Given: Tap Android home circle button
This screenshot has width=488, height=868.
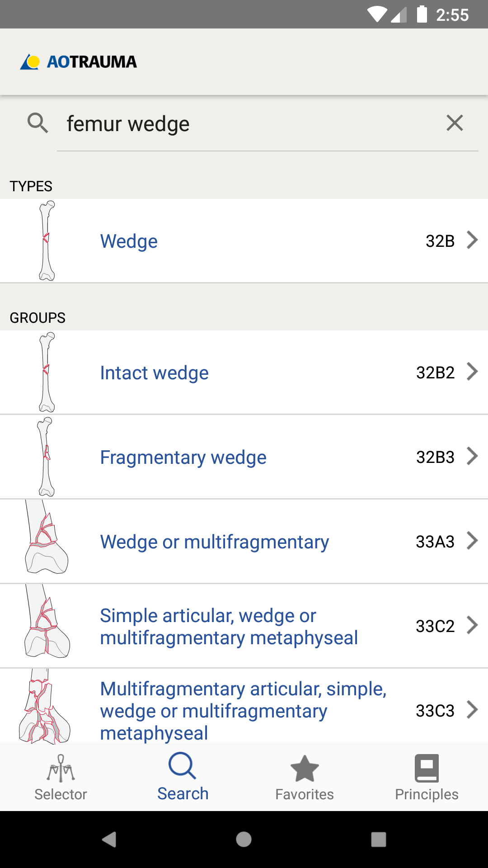Looking at the screenshot, I should (244, 840).
